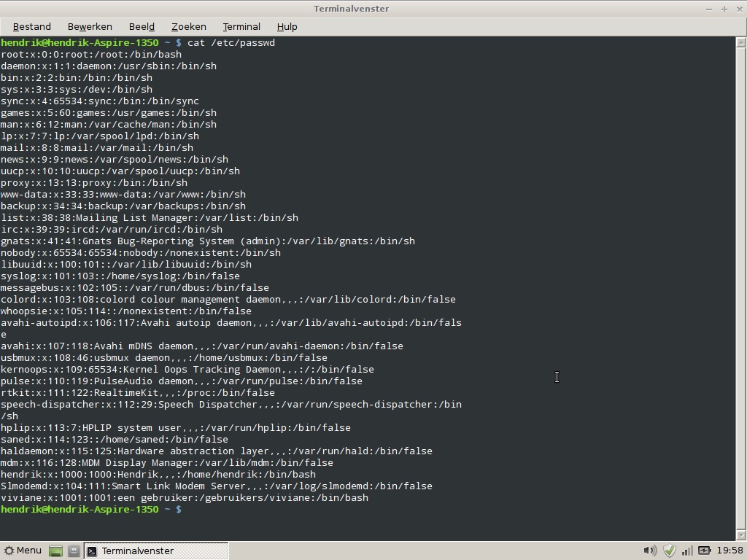Click the games:x:5:60 line

click(109, 113)
